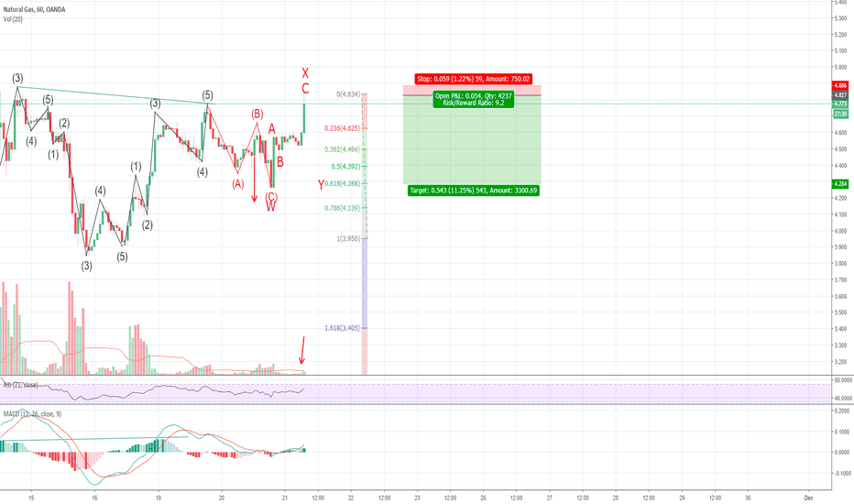Select the Fibonacci 1.618(3.405) level label
The width and height of the screenshot is (854, 504).
[342, 328]
